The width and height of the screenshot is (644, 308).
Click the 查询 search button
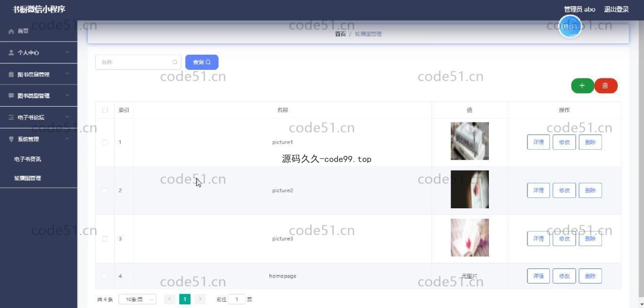(202, 62)
